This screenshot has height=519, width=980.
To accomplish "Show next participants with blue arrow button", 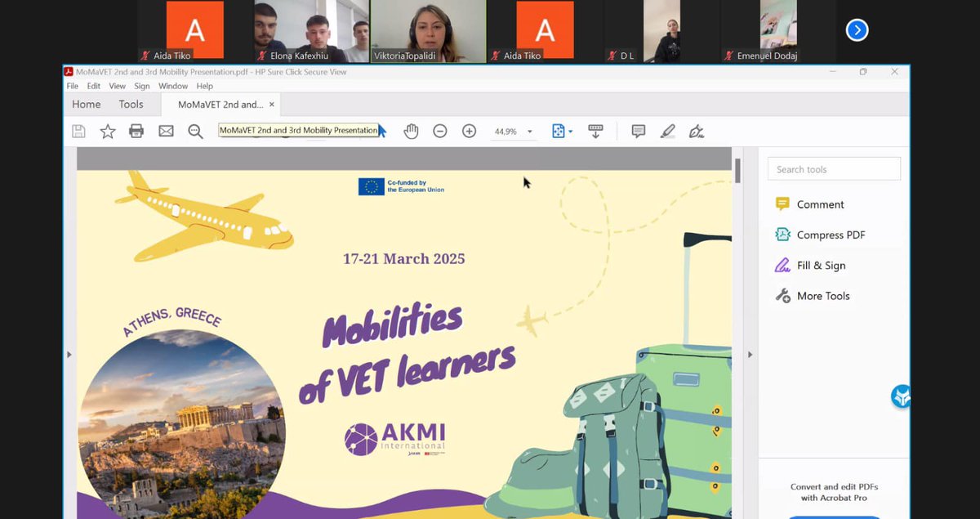I will (856, 30).
